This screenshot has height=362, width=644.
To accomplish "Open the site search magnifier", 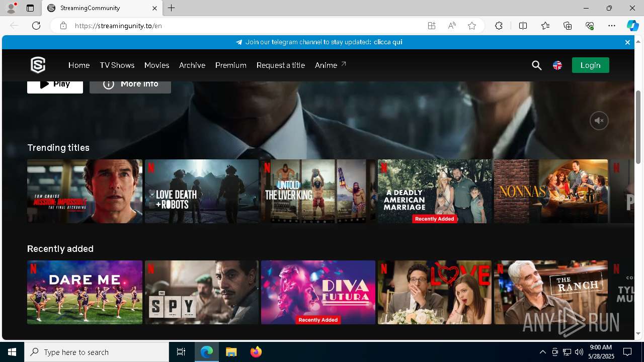I will click(x=537, y=65).
